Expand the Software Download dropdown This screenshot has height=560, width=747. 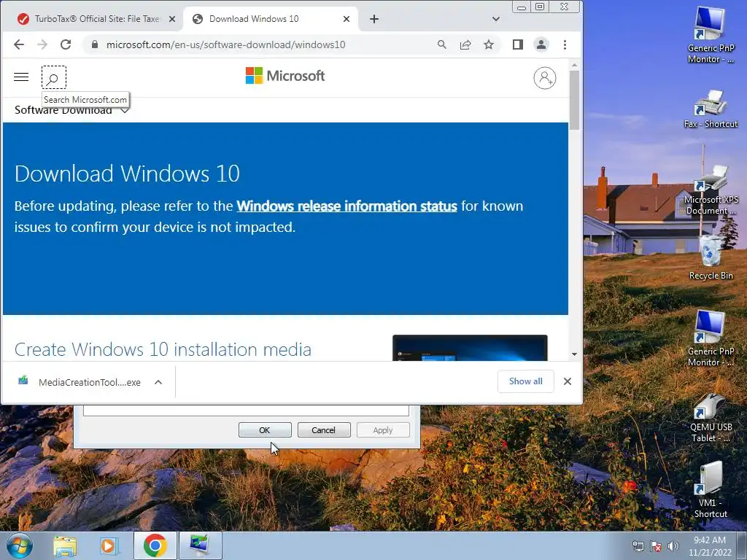(72, 111)
